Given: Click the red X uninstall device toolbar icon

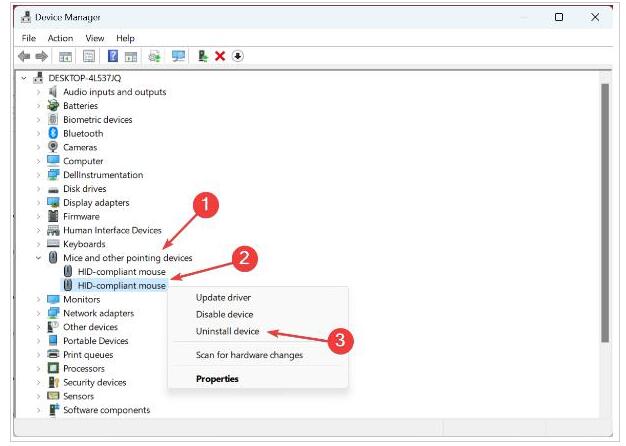Looking at the screenshot, I should pyautogui.click(x=219, y=56).
